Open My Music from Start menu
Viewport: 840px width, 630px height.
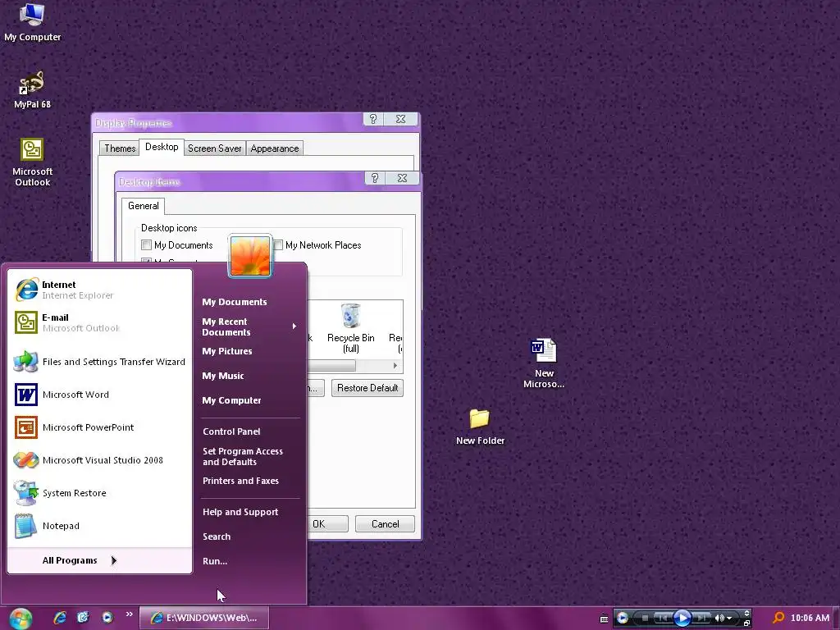click(223, 376)
